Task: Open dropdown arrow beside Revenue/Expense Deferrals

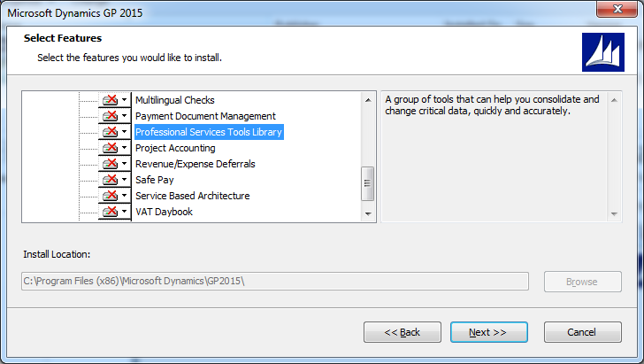Action: [x=125, y=164]
